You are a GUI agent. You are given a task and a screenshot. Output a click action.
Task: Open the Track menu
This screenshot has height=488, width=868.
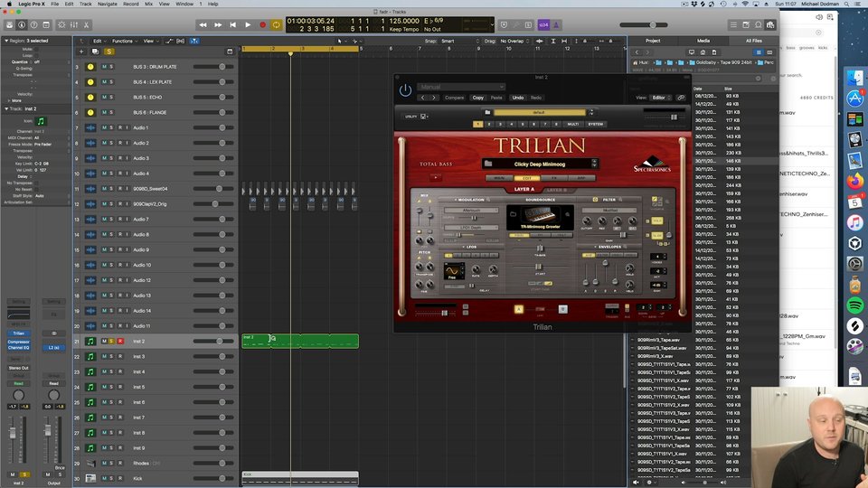tap(86, 4)
